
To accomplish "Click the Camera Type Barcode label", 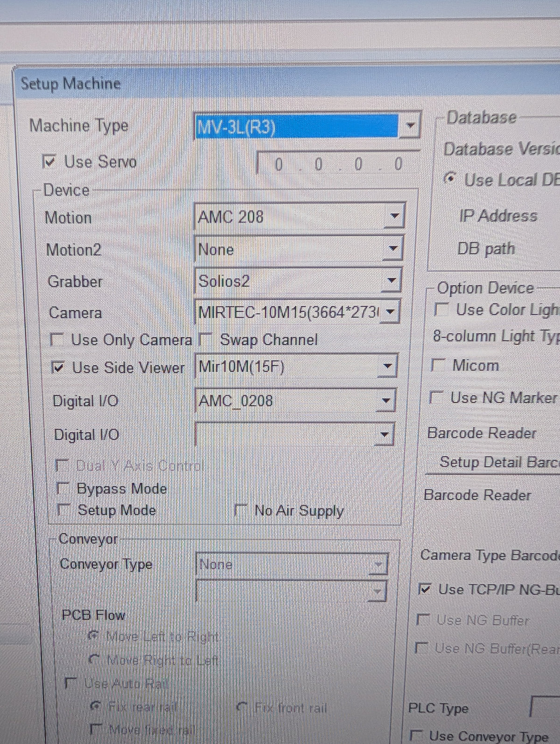I will tap(490, 555).
